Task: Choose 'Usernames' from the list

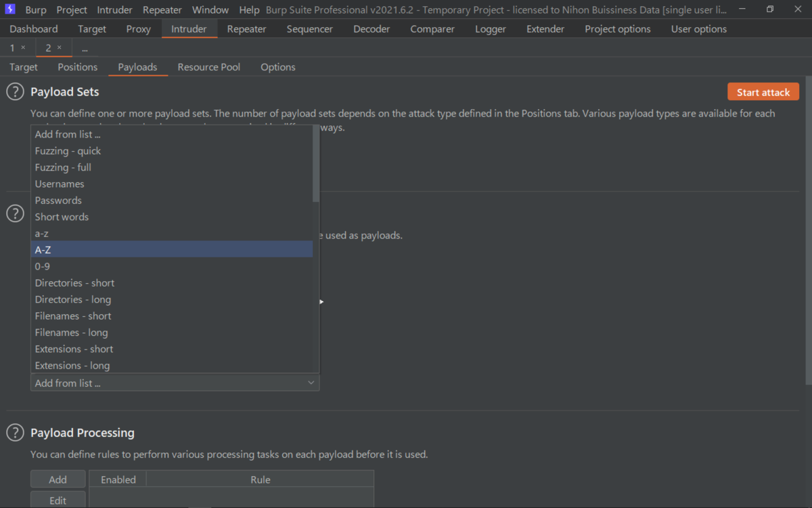Action: pos(172,184)
